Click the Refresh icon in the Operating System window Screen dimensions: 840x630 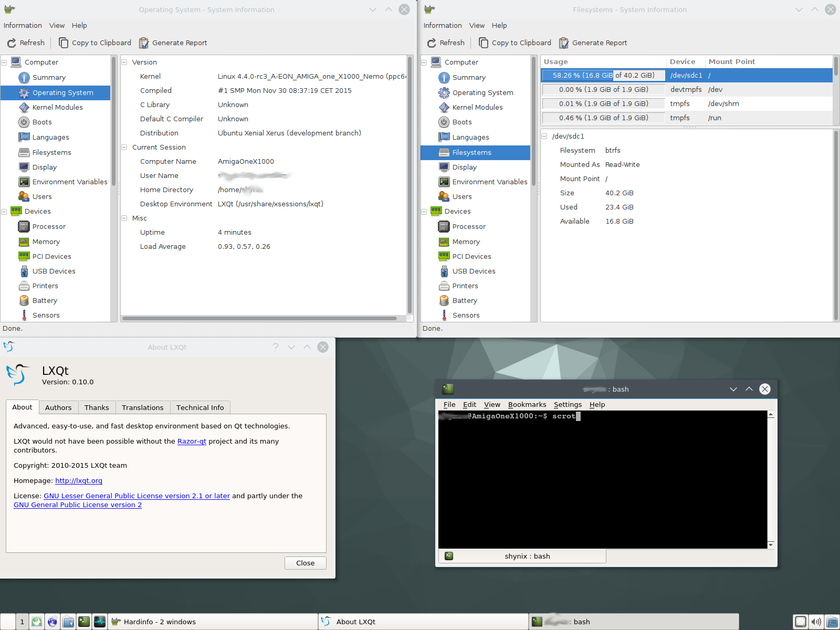pyautogui.click(x=12, y=43)
